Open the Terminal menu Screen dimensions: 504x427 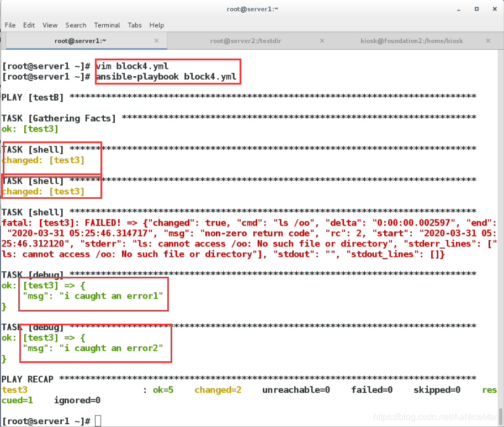click(107, 25)
